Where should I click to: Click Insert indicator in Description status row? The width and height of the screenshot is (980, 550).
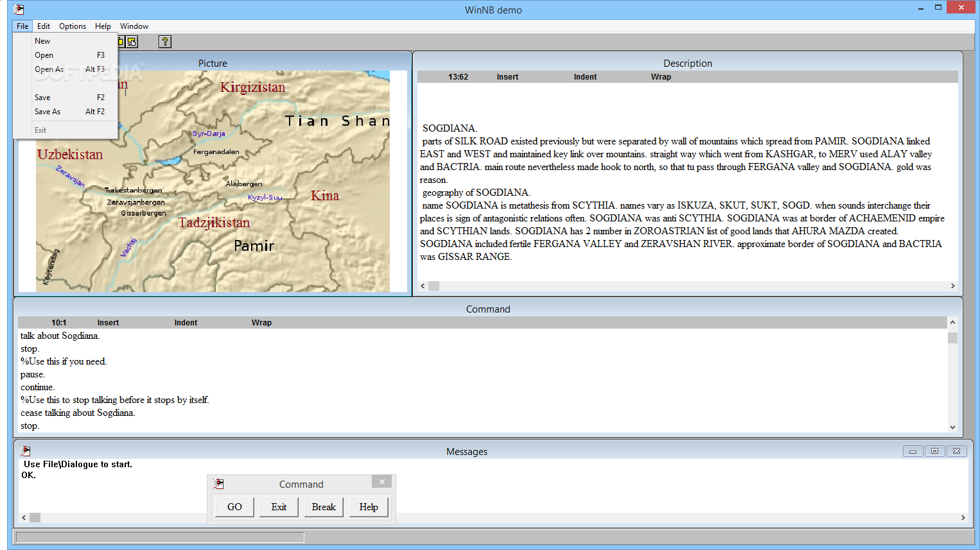507,77
